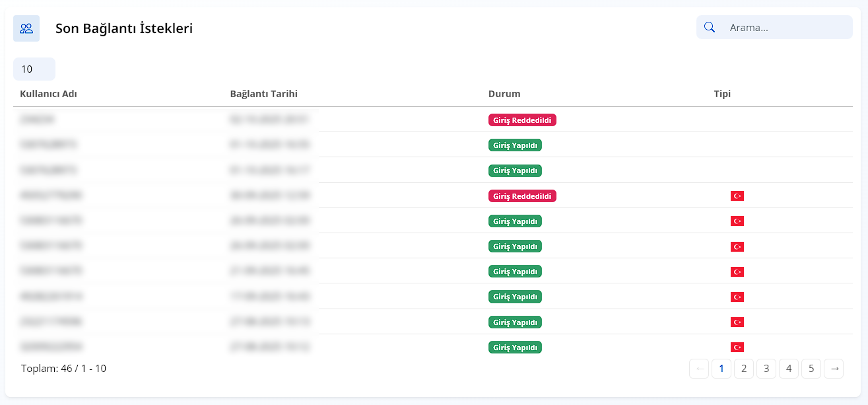The height and width of the screenshot is (405, 868).
Task: Click the Turkish flag beside the second Giriş Reddedildi
Action: click(x=737, y=196)
